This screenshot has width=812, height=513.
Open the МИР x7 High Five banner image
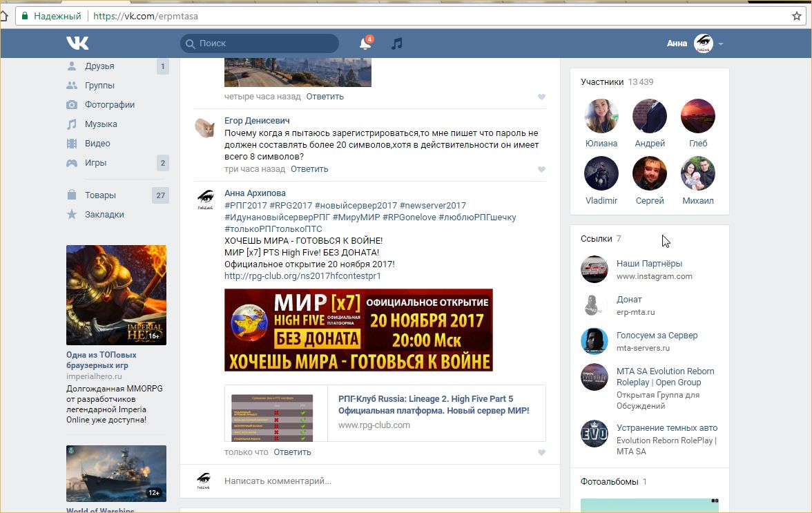[x=358, y=330]
